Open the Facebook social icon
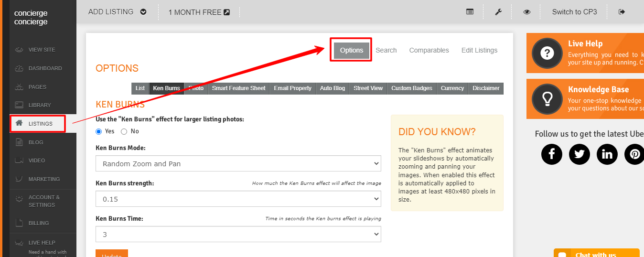The height and width of the screenshot is (257, 644). (x=552, y=154)
